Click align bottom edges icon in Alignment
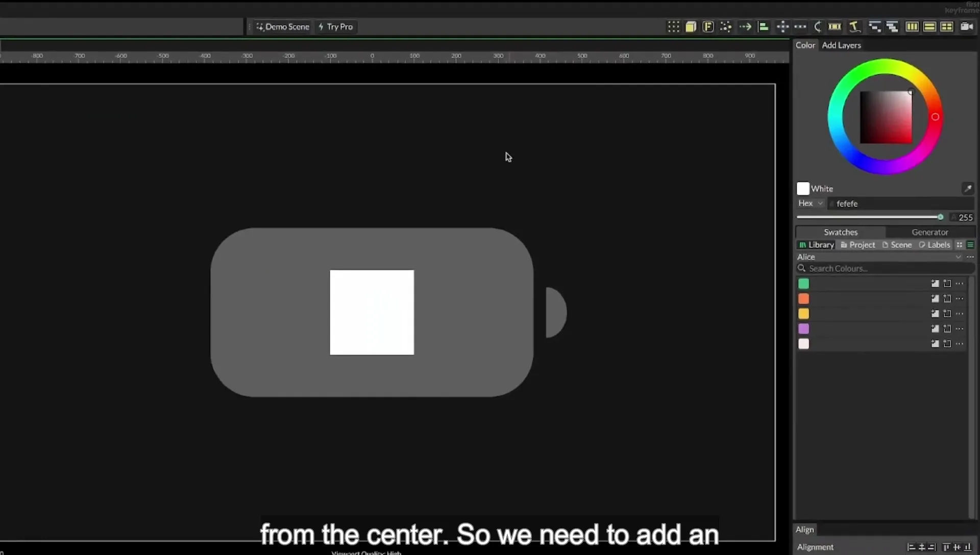The height and width of the screenshot is (555, 980). pos(967,547)
